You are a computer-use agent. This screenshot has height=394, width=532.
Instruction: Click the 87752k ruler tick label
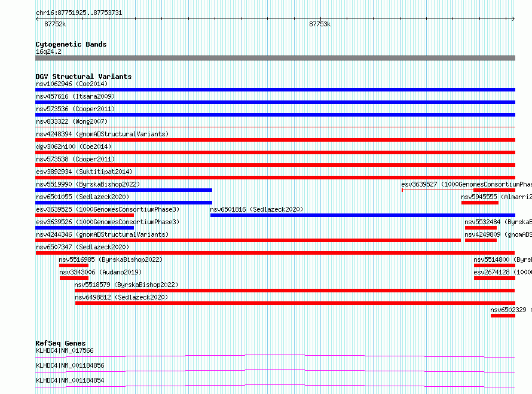tap(55, 24)
